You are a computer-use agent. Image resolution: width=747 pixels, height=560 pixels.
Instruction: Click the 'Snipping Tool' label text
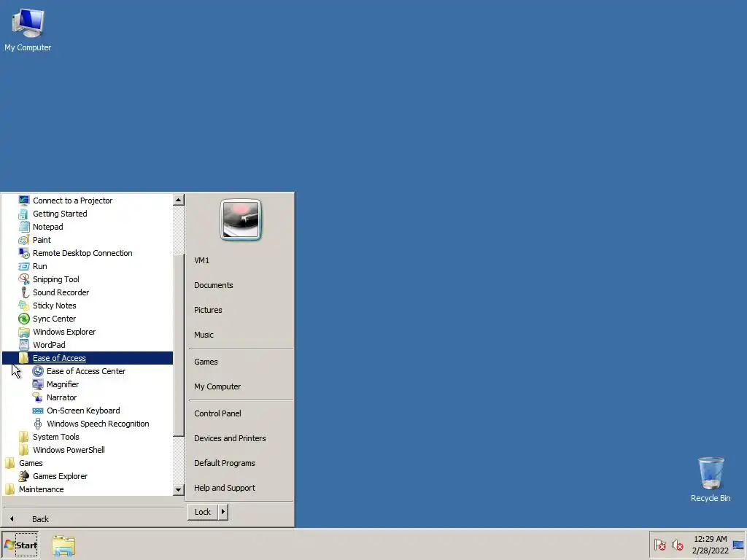[x=55, y=279]
